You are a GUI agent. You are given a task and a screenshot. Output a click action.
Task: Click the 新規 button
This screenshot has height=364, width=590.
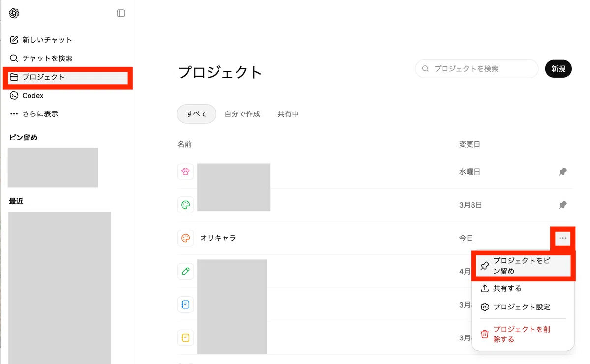559,69
